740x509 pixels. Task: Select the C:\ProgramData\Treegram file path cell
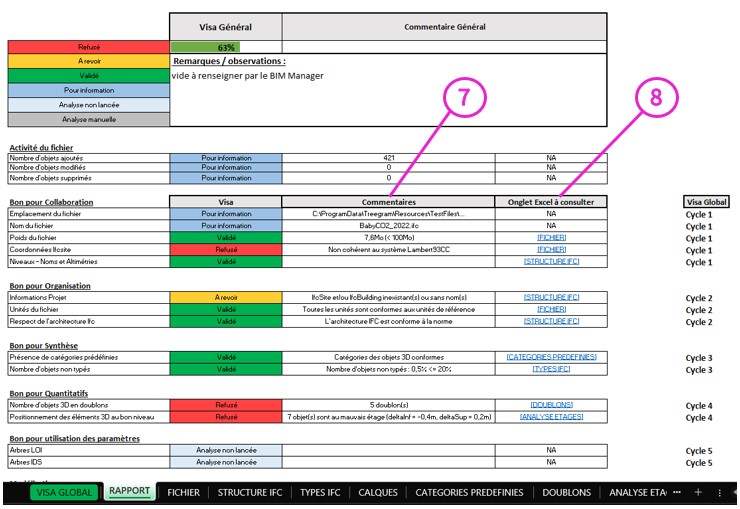tap(389, 214)
